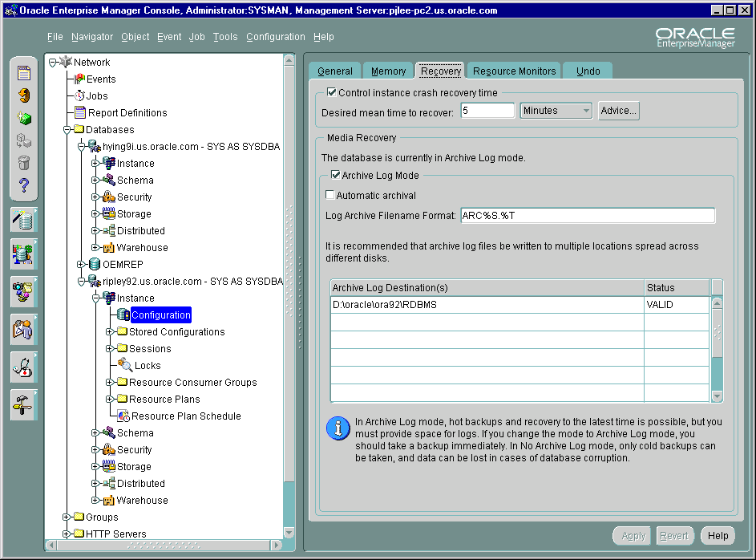The height and width of the screenshot is (560, 756).
Task: Click the tree panel horizontal scrollbar
Action: pyautogui.click(x=164, y=546)
